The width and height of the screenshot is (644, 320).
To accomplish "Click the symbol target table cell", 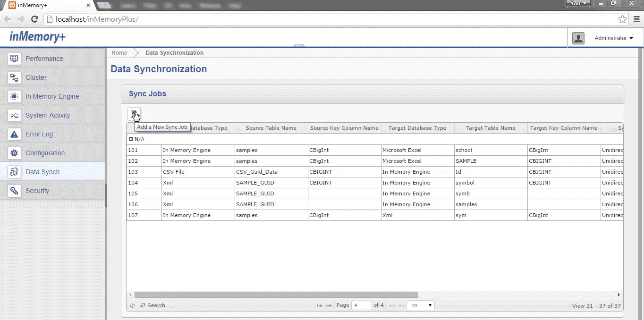I will coord(491,183).
